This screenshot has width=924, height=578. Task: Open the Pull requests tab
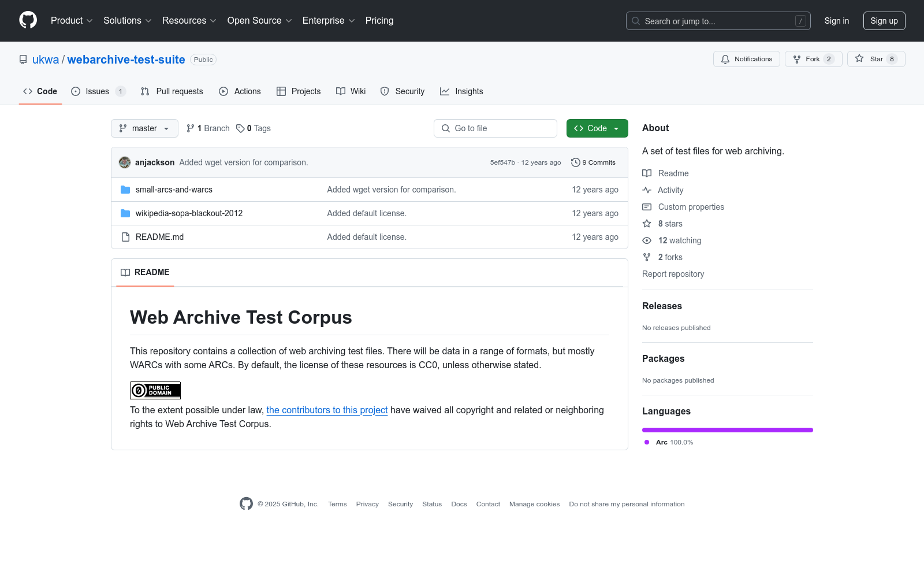pyautogui.click(x=172, y=91)
